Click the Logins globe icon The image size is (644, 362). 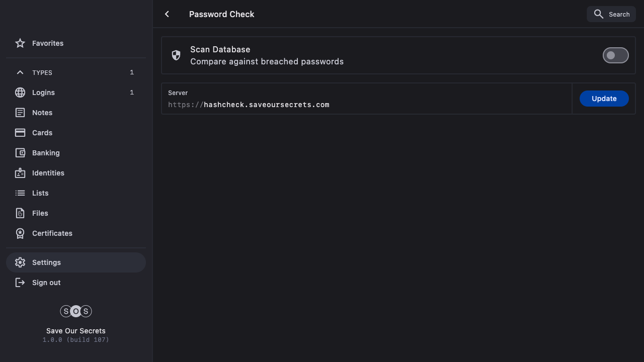[x=20, y=93]
